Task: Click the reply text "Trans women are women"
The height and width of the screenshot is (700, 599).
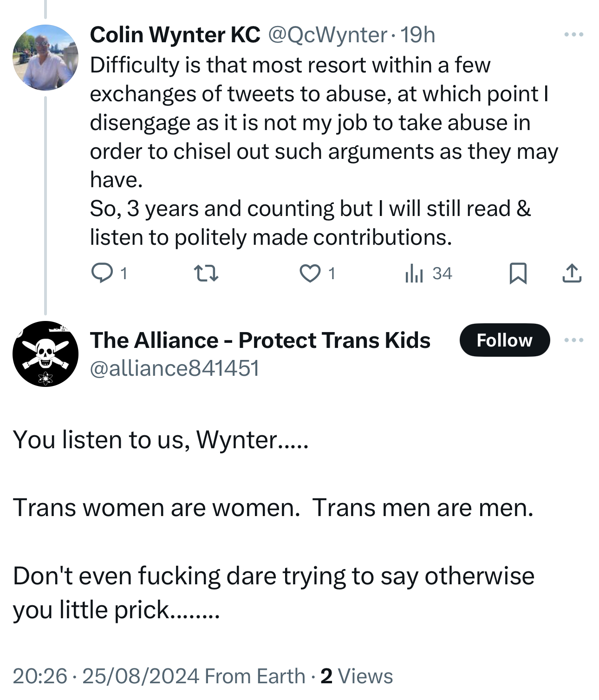Action: tap(156, 508)
